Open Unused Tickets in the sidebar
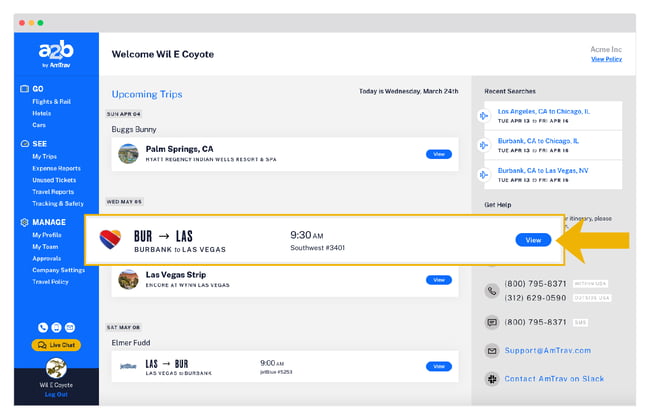This screenshot has width=650, height=419. (x=51, y=181)
